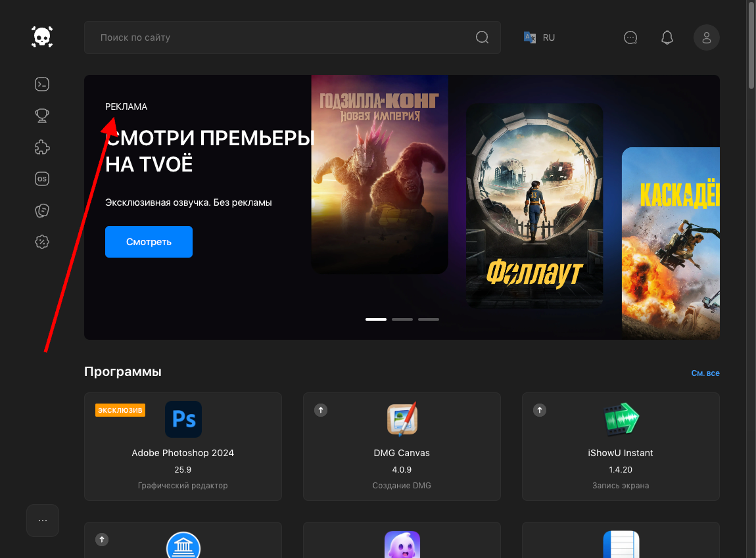Click the Программы section heading
The height and width of the screenshot is (558, 756).
pos(123,371)
